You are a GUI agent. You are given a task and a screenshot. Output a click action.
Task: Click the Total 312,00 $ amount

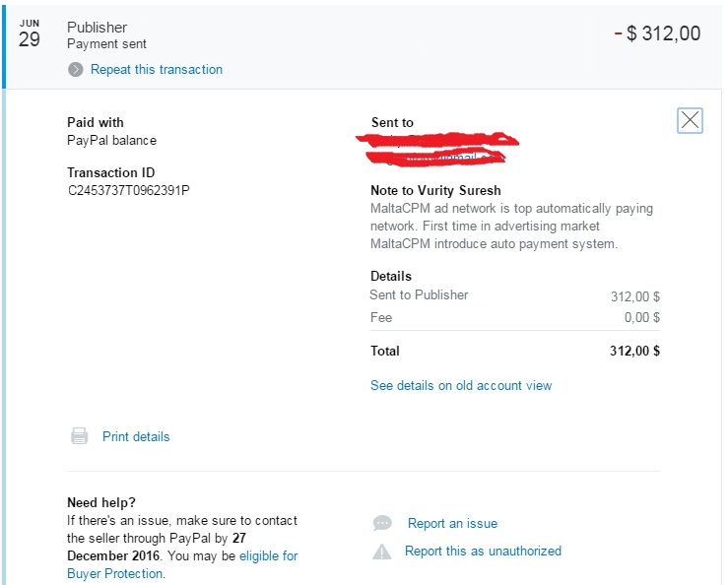(634, 351)
